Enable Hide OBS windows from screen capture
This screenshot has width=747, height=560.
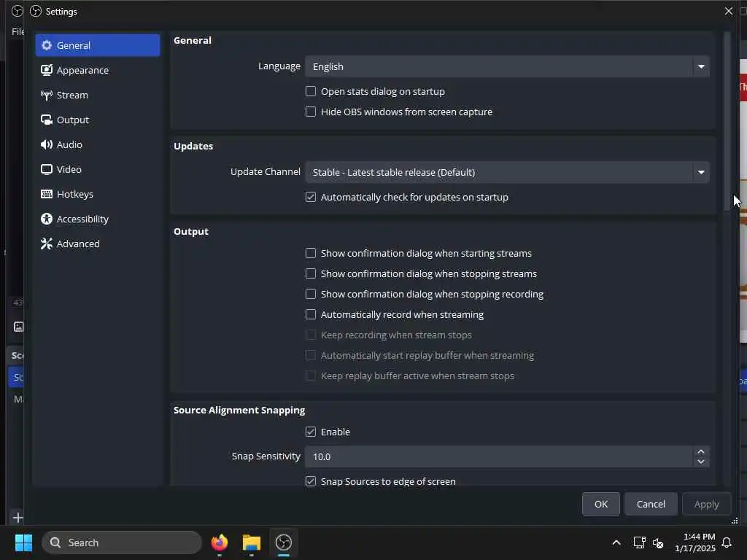click(x=311, y=112)
